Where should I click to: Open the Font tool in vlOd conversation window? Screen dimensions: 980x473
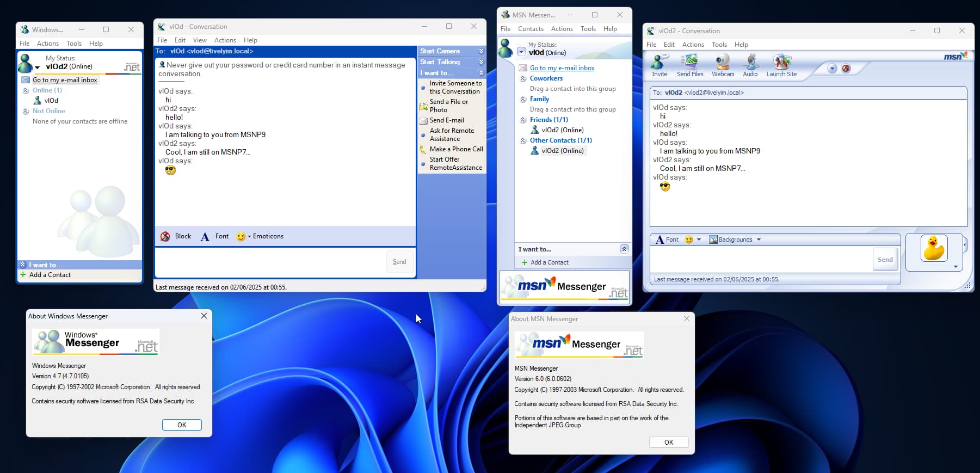click(x=214, y=236)
